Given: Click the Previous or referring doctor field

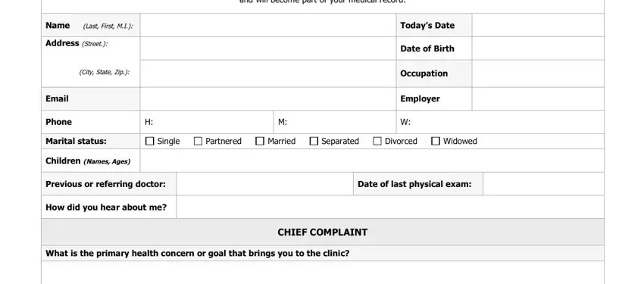Looking at the screenshot, I should click(265, 184).
